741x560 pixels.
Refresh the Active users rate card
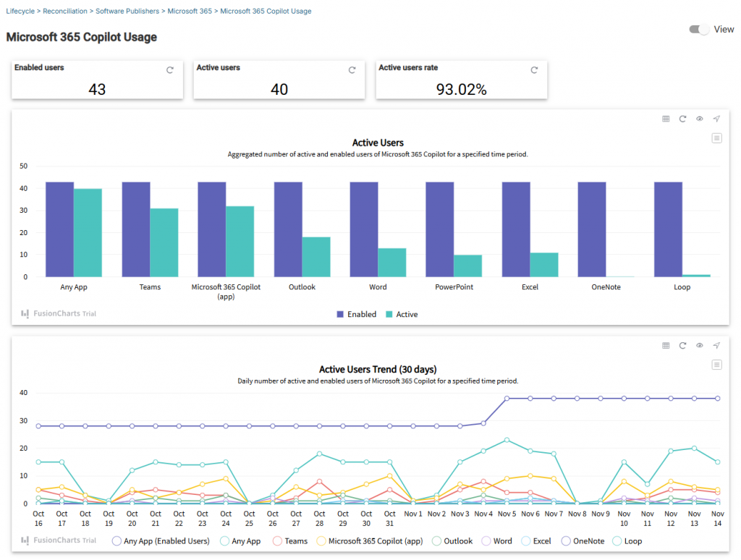[x=535, y=70]
